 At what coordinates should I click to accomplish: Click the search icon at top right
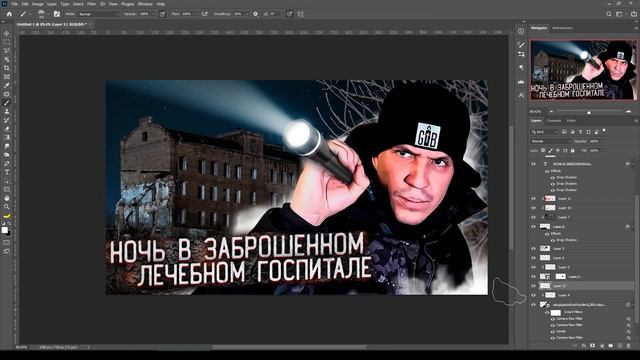pos(609,14)
